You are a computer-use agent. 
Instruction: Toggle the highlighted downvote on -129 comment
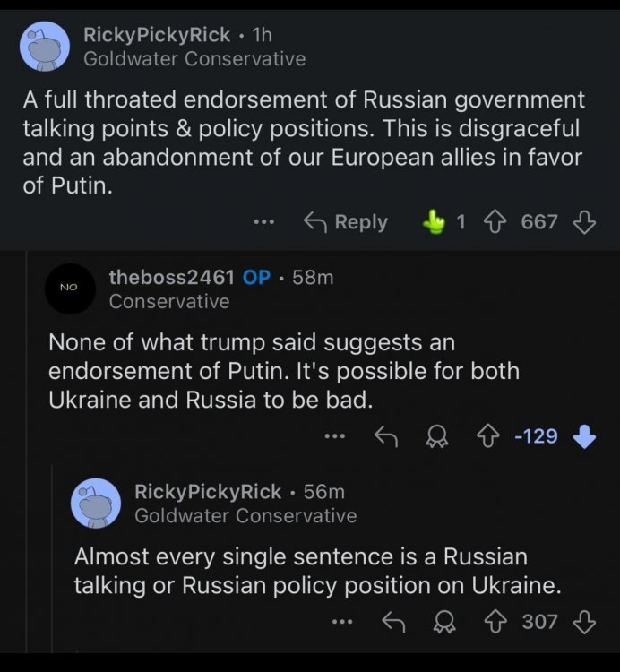pos(583,436)
